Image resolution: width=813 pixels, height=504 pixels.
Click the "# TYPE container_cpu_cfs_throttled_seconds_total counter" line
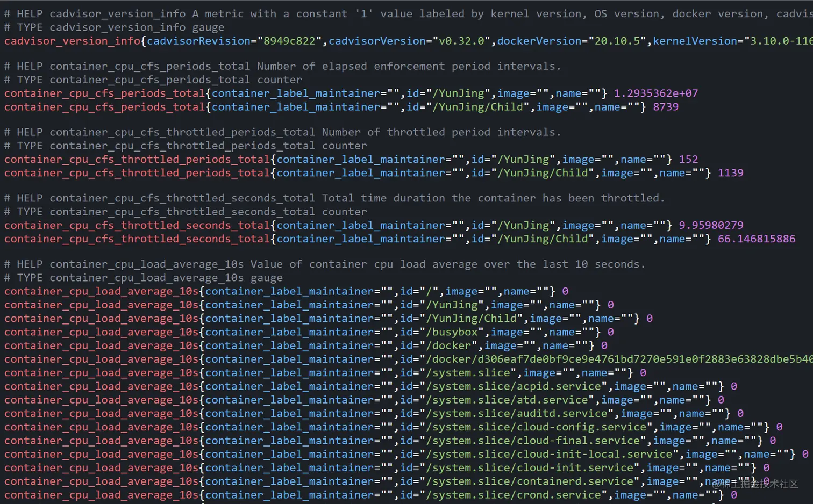tap(186, 212)
